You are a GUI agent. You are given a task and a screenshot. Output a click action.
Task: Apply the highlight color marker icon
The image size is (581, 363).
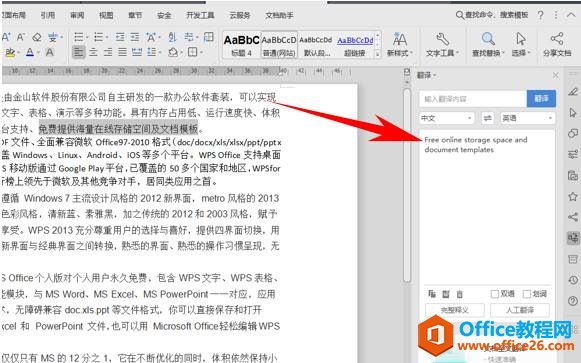[10, 53]
